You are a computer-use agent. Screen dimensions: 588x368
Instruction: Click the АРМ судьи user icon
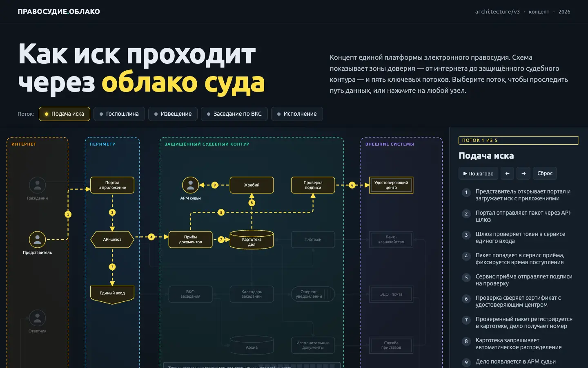190,185
